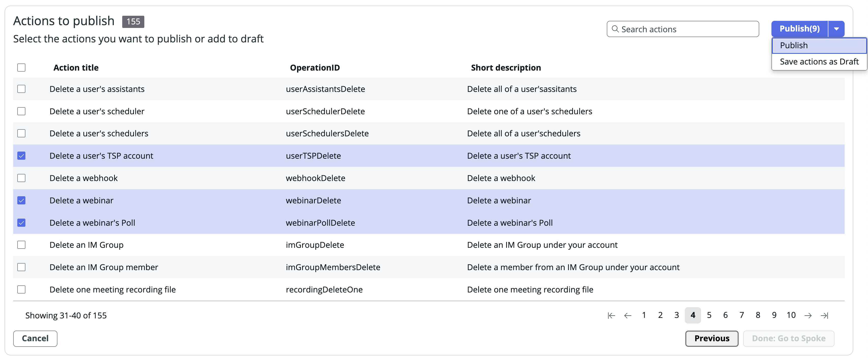
Task: Go to page 10
Action: [x=791, y=315]
